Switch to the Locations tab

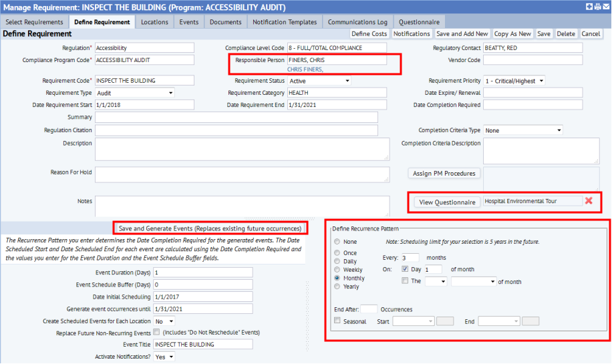[x=154, y=22]
